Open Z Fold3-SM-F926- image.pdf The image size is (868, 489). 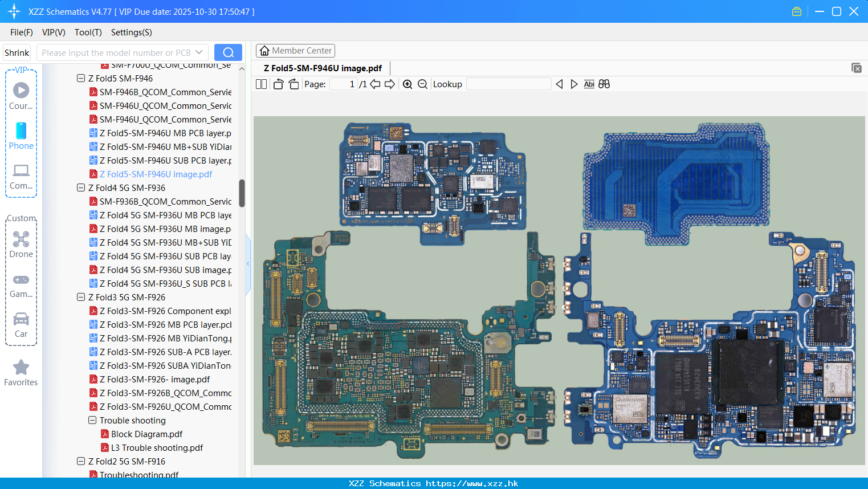point(150,379)
